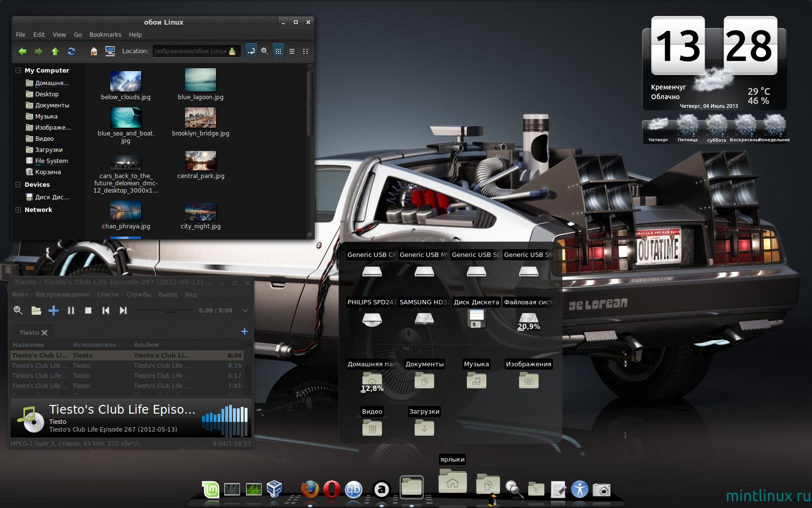The height and width of the screenshot is (508, 812).
Task: Go back in the file manager
Action: click(22, 51)
